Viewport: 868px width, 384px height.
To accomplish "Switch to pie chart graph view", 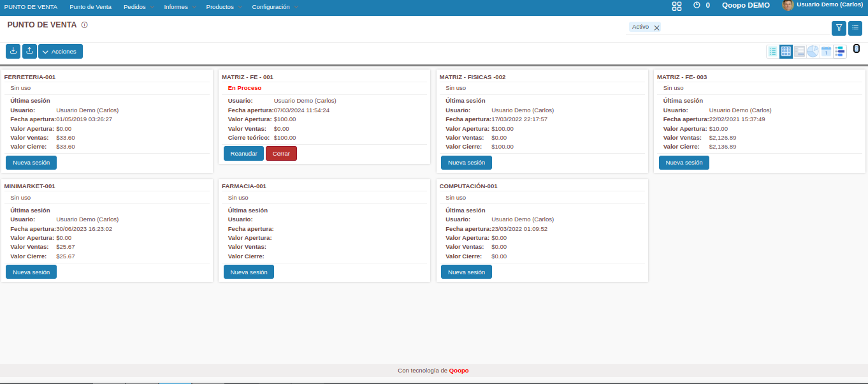I will pyautogui.click(x=813, y=52).
